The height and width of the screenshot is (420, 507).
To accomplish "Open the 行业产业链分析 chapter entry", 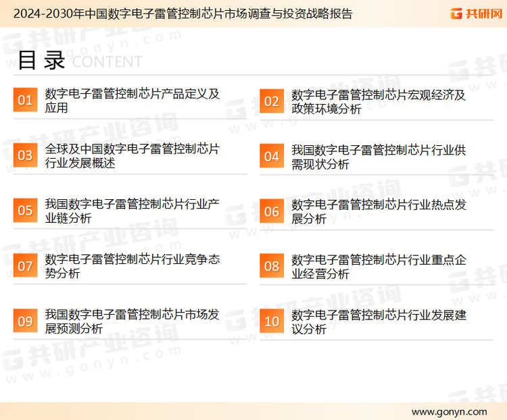I will [132, 211].
